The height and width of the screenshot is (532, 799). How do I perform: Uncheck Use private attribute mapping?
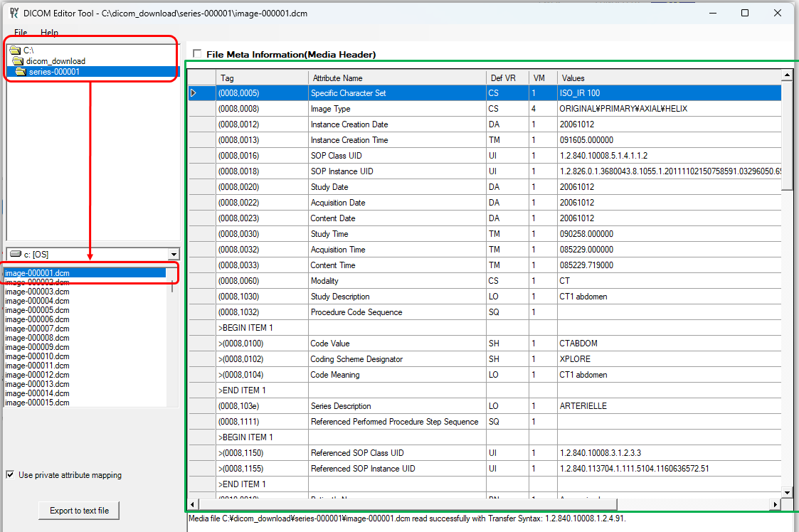(x=10, y=475)
